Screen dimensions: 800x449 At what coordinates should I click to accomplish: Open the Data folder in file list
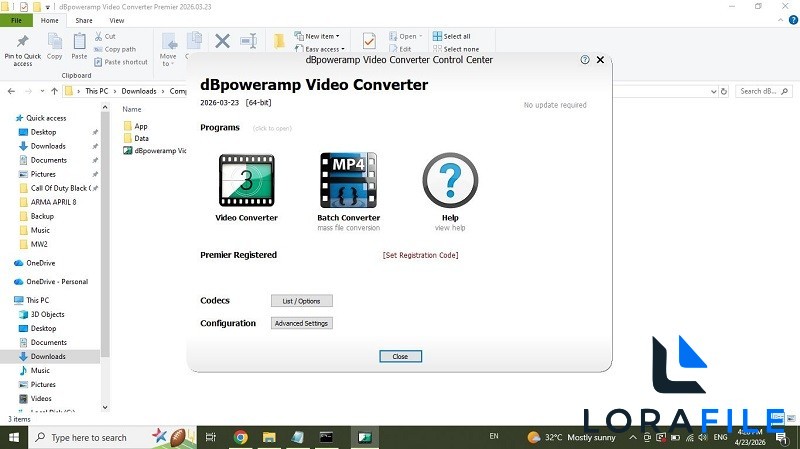point(136,138)
